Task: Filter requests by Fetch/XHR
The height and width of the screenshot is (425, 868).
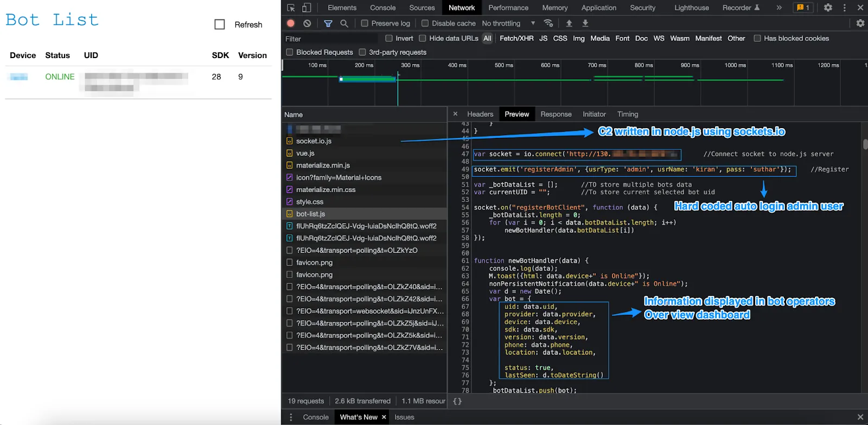Action: coord(516,39)
